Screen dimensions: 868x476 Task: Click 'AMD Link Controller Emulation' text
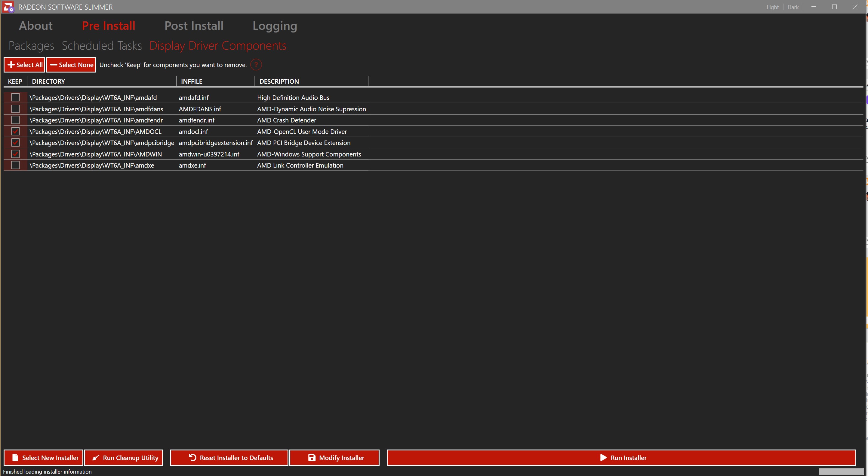tap(300, 165)
